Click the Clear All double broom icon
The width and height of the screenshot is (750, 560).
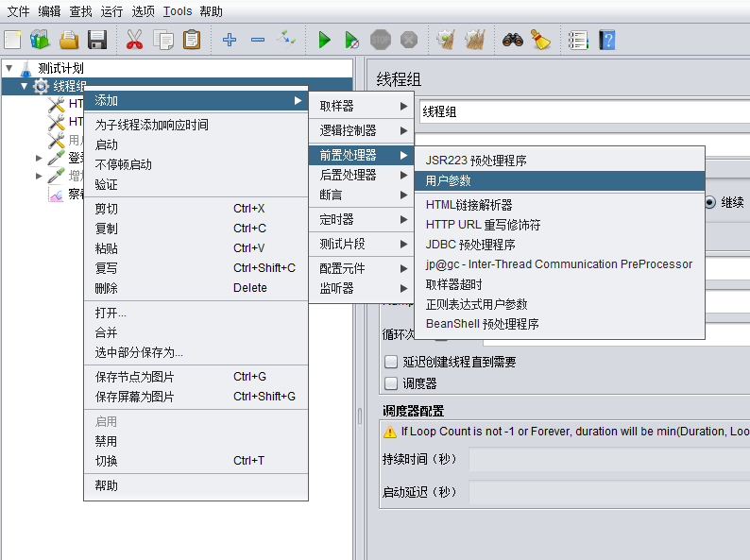click(474, 40)
